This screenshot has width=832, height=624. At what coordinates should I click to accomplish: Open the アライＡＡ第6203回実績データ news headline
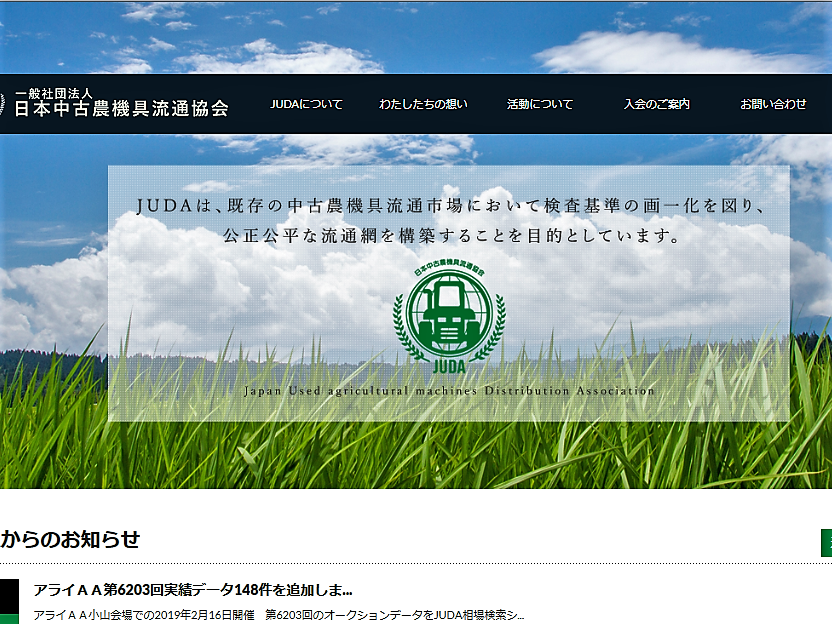(193, 590)
